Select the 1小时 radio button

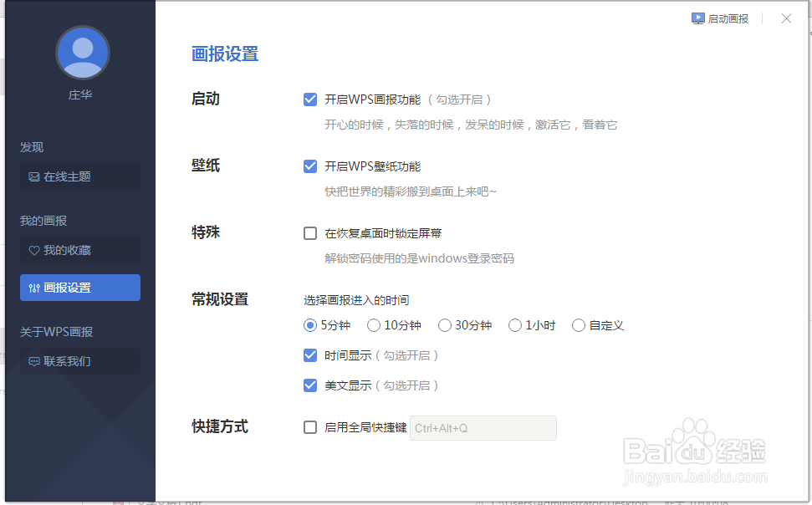click(515, 325)
